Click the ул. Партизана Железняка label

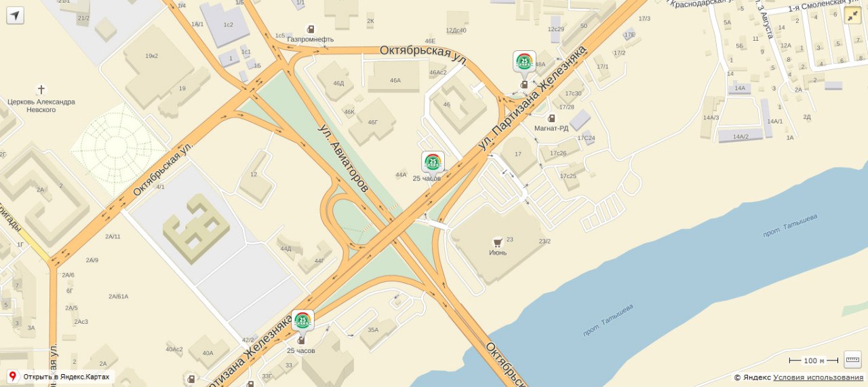[532, 98]
